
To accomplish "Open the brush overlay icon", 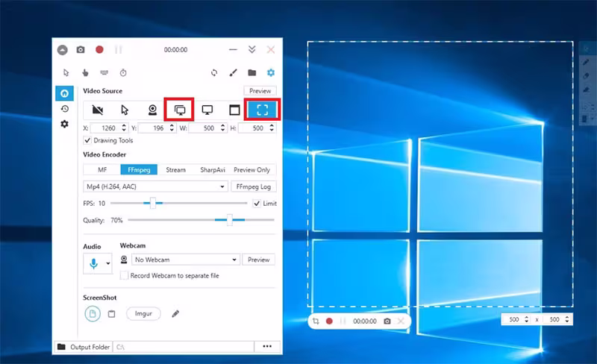I will tap(233, 72).
